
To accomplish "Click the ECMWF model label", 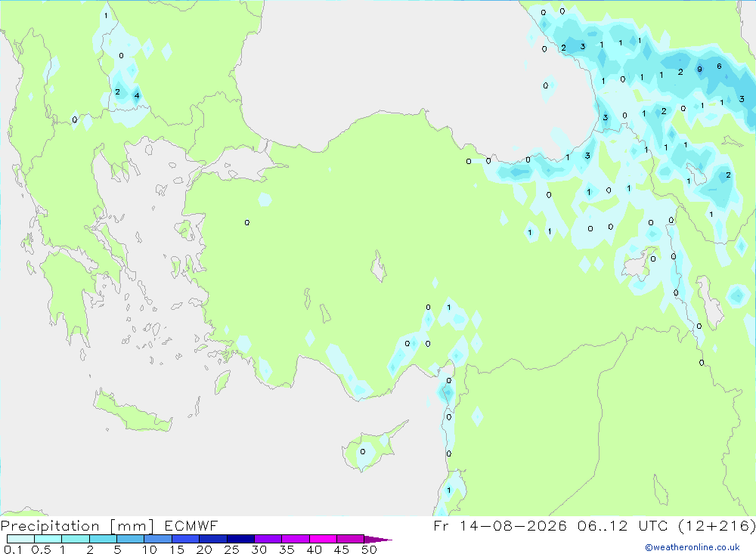I will point(191,526).
